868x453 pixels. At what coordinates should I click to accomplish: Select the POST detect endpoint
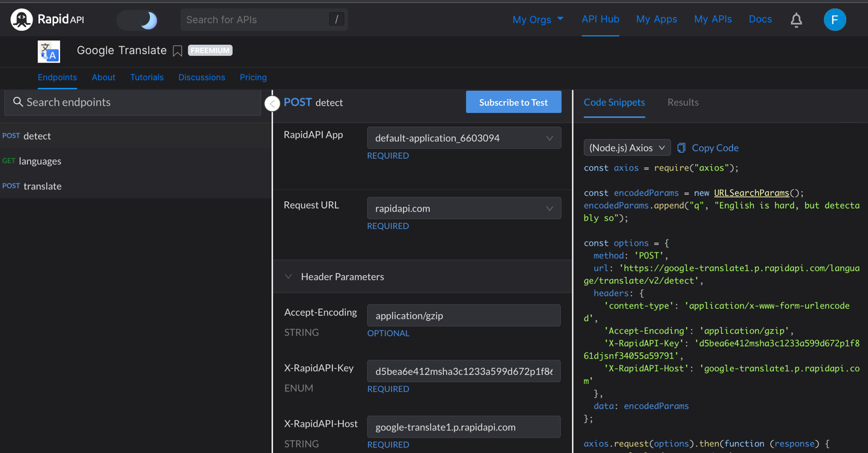tap(135, 136)
